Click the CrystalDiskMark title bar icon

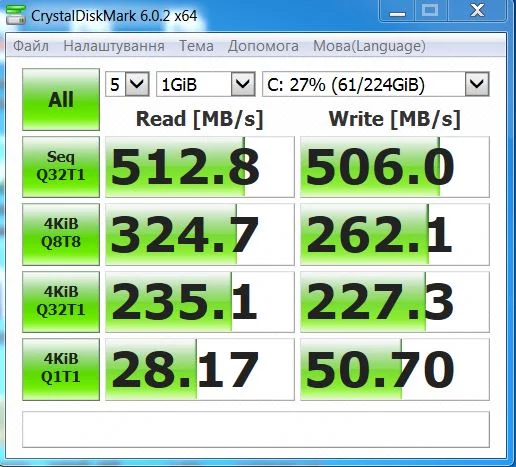coord(15,15)
